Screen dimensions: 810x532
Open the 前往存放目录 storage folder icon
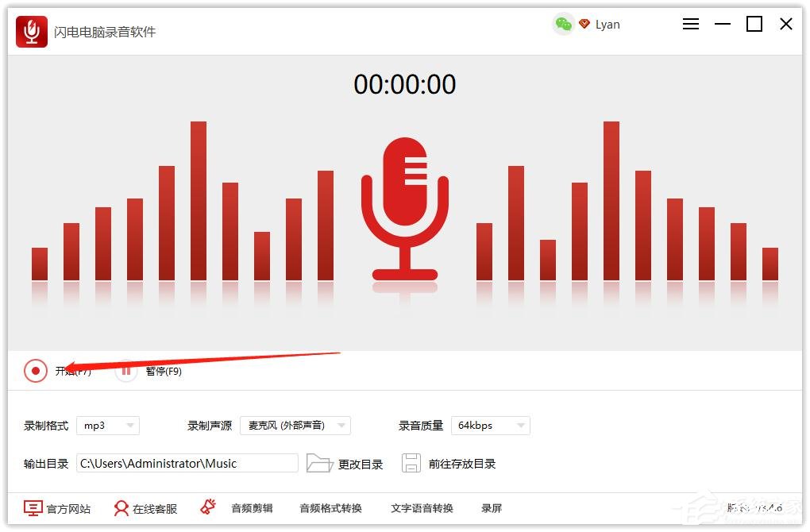click(411, 463)
